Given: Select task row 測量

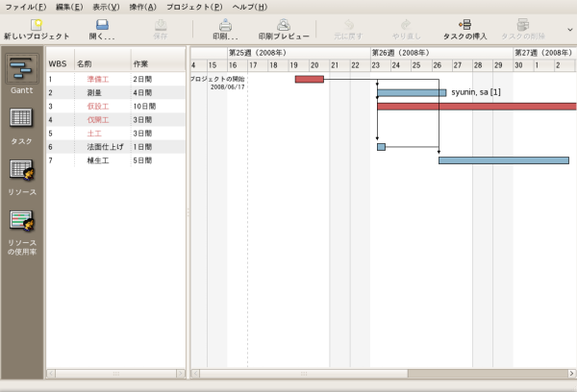Looking at the screenshot, I should pos(115,92).
